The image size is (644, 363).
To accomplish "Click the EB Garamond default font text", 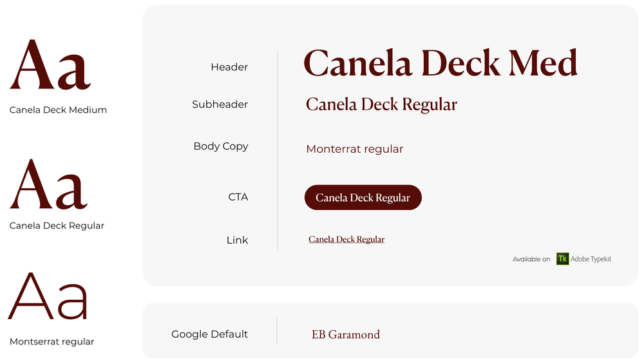I will [x=345, y=335].
